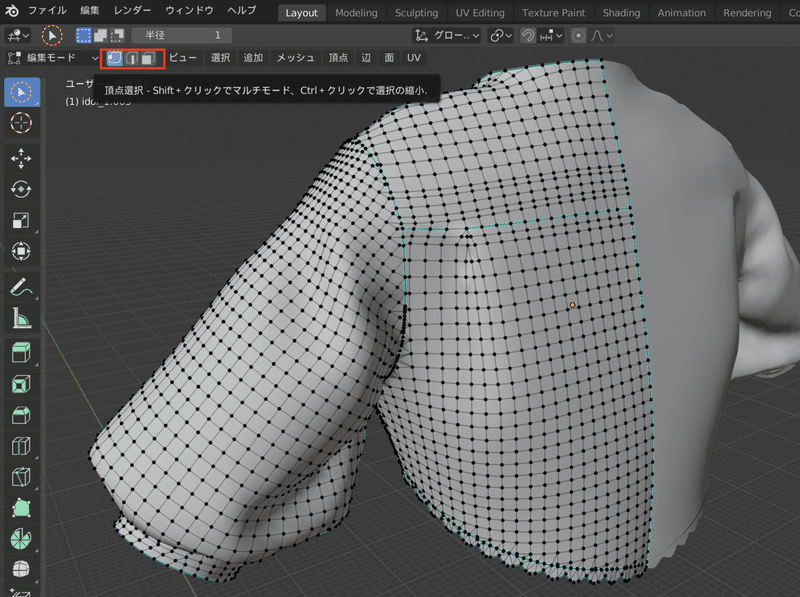Choose the extend-selection mode button

tap(101, 35)
